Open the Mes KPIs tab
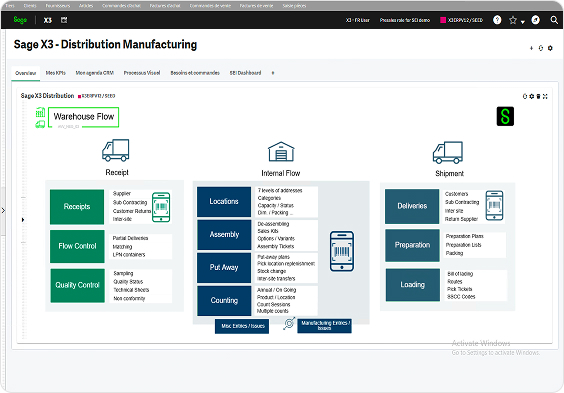This screenshot has height=393, width=564. click(56, 73)
